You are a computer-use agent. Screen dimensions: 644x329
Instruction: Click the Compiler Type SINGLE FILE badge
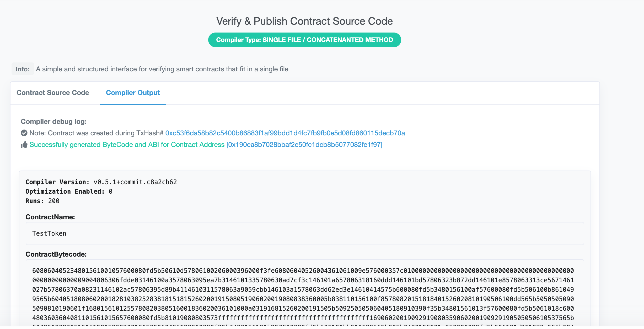304,40
